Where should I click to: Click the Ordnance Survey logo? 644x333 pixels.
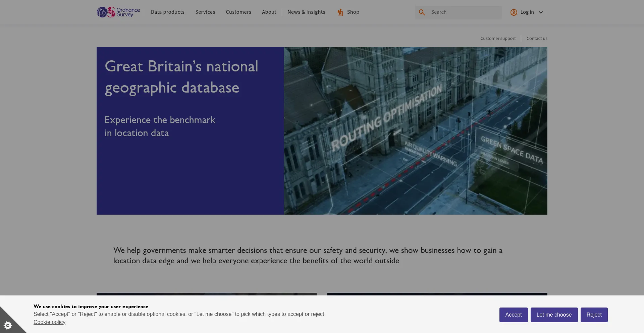118,12
